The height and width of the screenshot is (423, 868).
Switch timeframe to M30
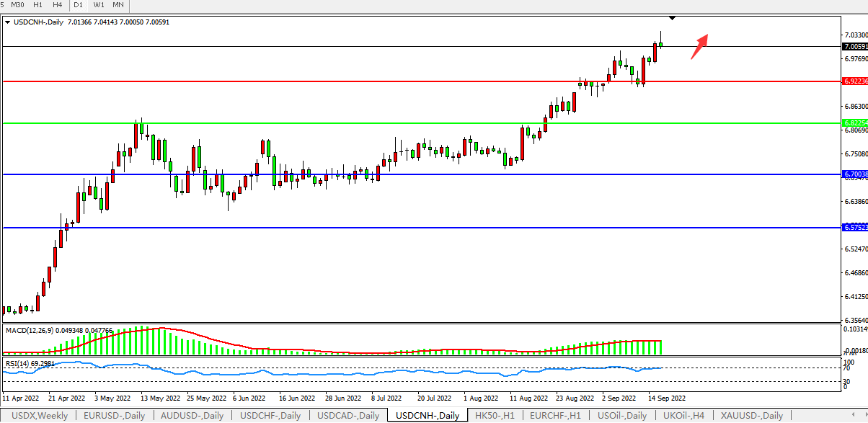point(18,5)
